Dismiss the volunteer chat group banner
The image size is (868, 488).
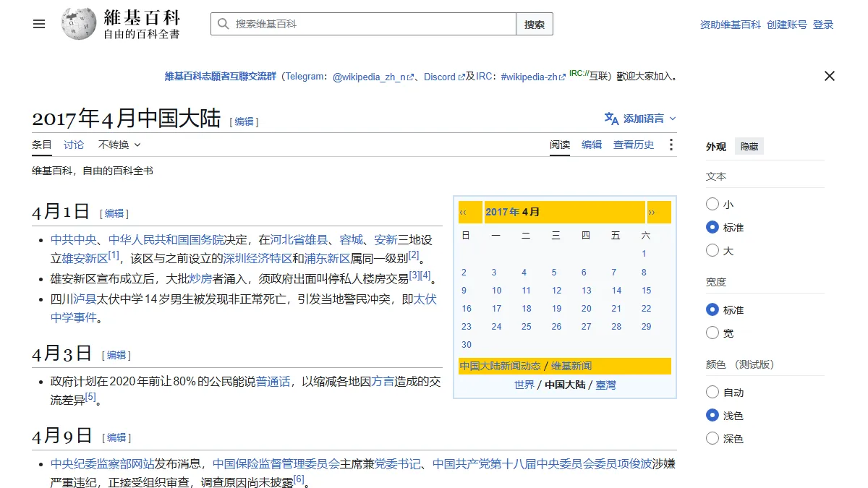[830, 76]
